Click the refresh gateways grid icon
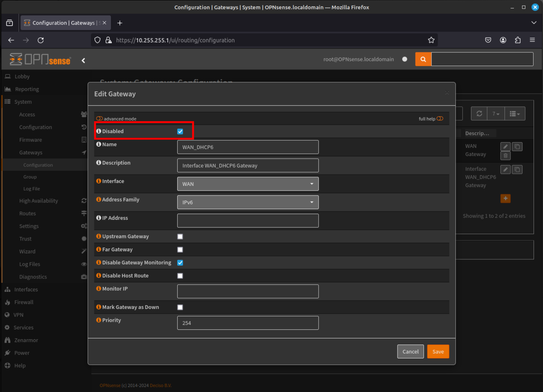 pos(479,113)
